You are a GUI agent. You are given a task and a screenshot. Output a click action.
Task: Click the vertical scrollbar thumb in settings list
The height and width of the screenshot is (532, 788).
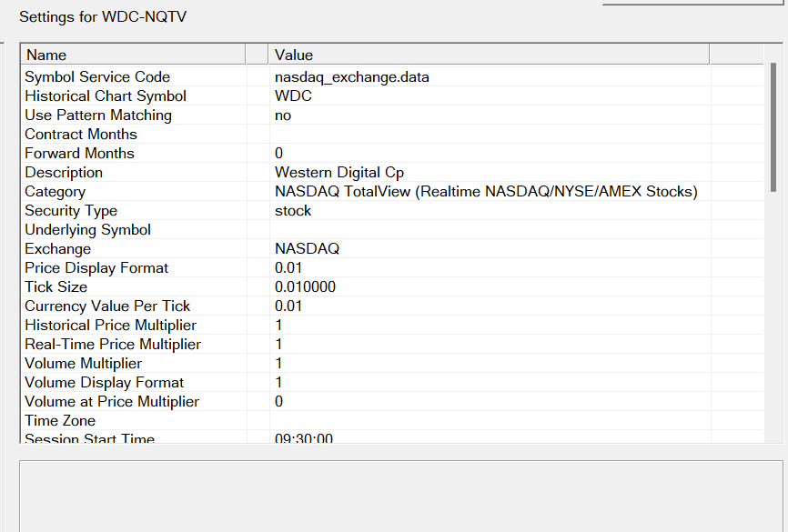click(x=773, y=127)
